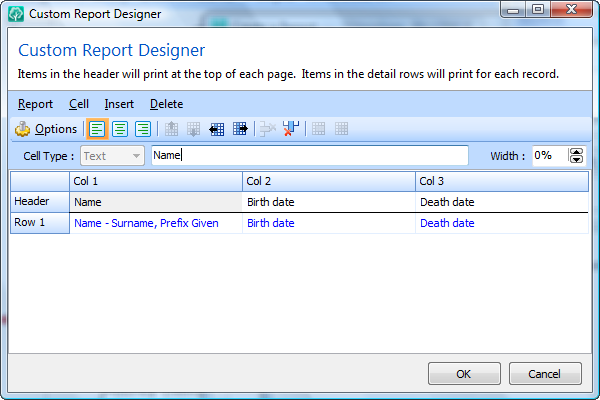Close the Custom Report Designer window

pyautogui.click(x=572, y=9)
